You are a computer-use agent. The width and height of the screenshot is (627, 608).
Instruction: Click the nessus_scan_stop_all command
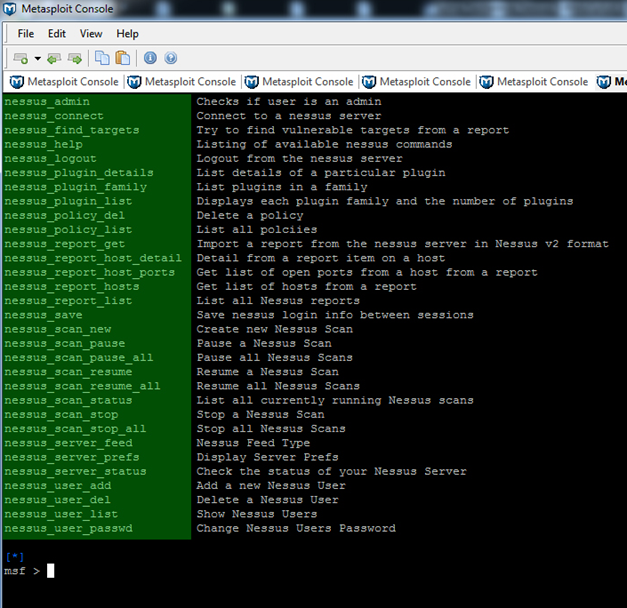point(76,429)
